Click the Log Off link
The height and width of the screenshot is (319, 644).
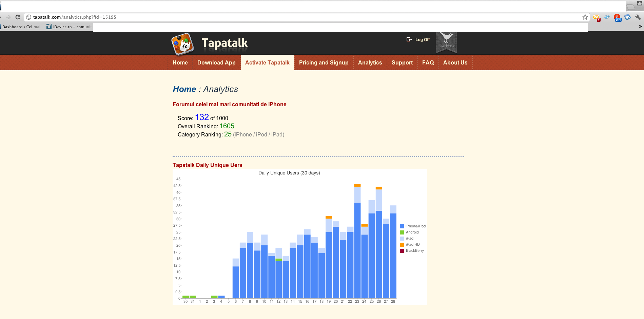coord(422,40)
